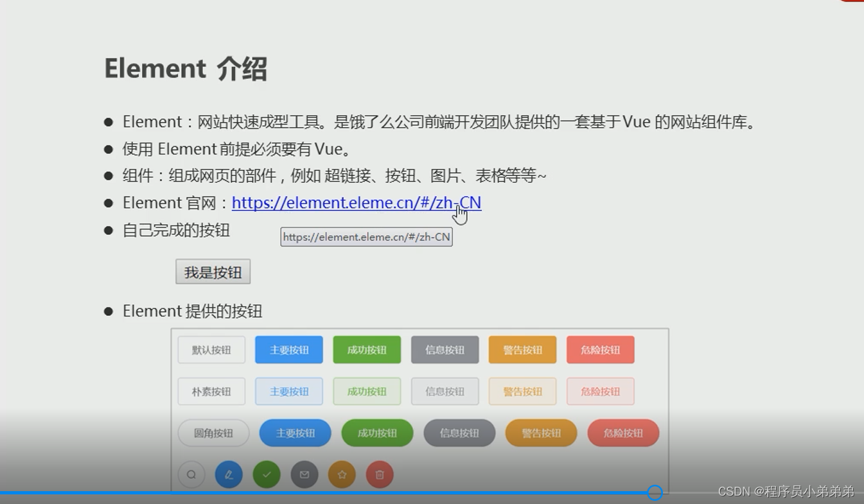Click the gray envelope message icon
Viewport: 864px width, 504px height.
[304, 474]
